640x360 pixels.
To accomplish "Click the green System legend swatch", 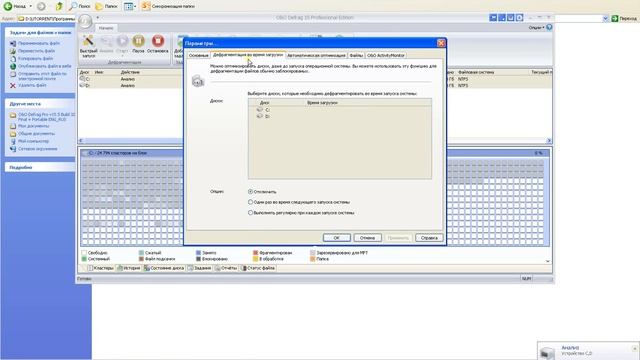I will 84,259.
